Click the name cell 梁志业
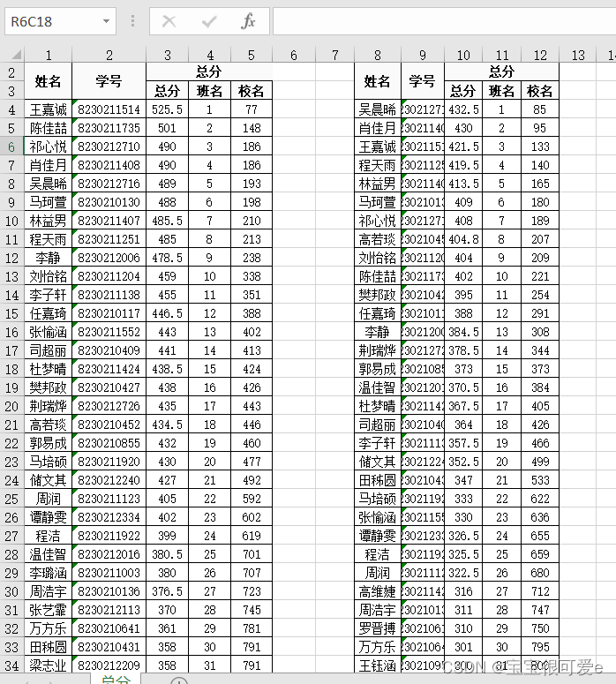 pos(48,665)
